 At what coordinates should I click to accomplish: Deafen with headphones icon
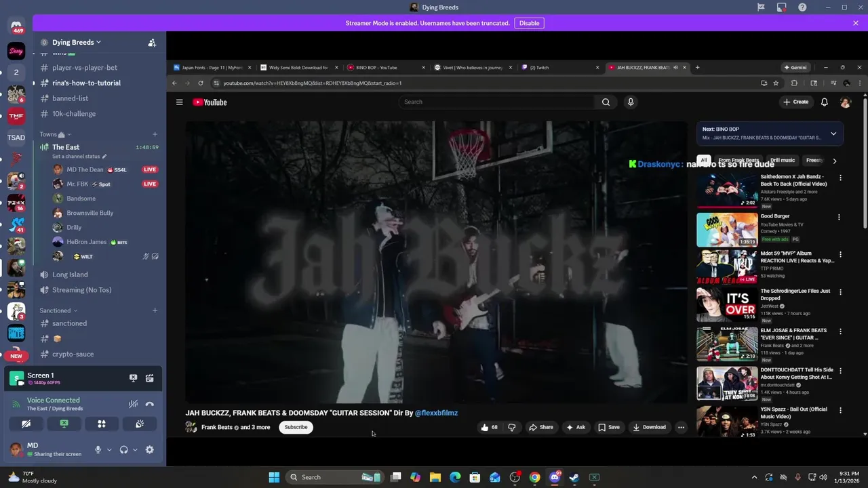click(x=123, y=449)
